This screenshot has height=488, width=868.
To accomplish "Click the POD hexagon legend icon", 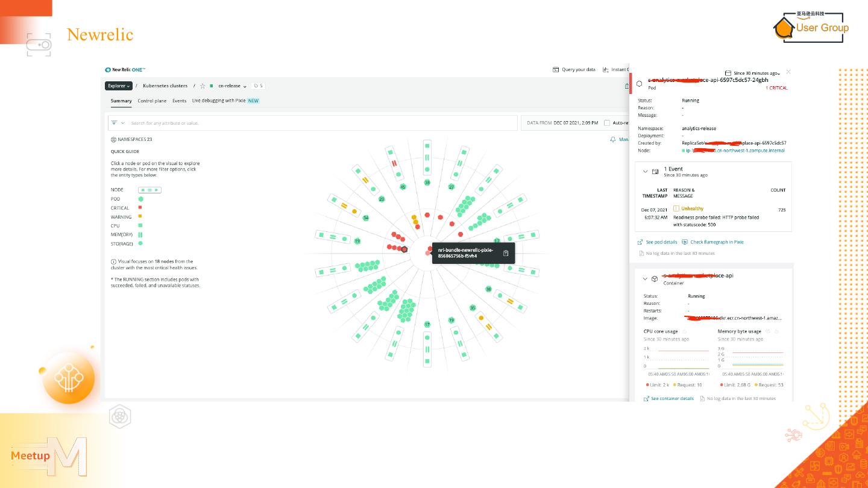I will point(140,199).
